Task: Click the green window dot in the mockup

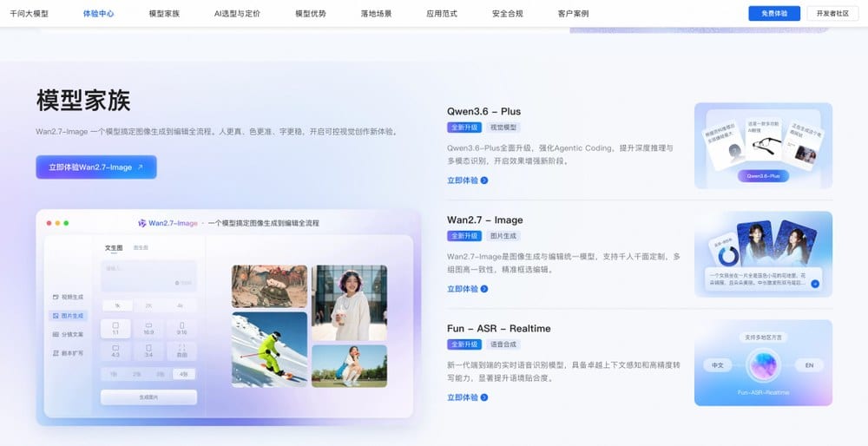Action: coord(66,223)
